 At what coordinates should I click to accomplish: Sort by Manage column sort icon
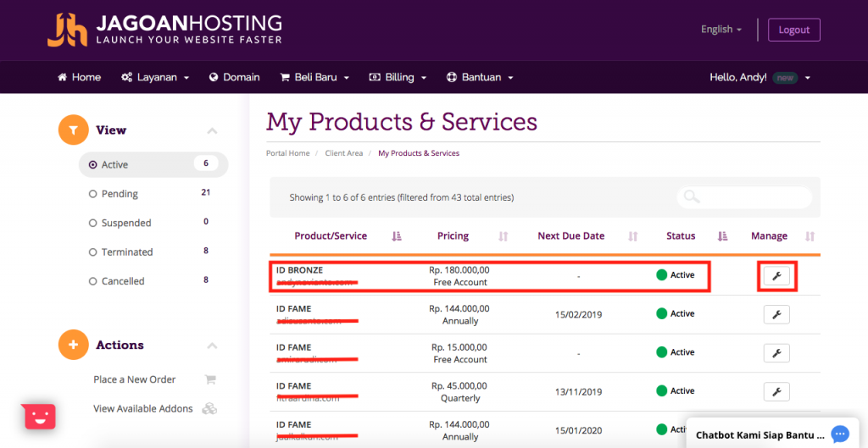coord(810,236)
